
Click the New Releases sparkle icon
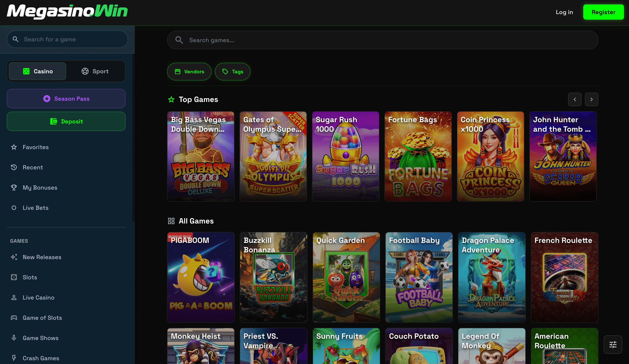point(14,257)
